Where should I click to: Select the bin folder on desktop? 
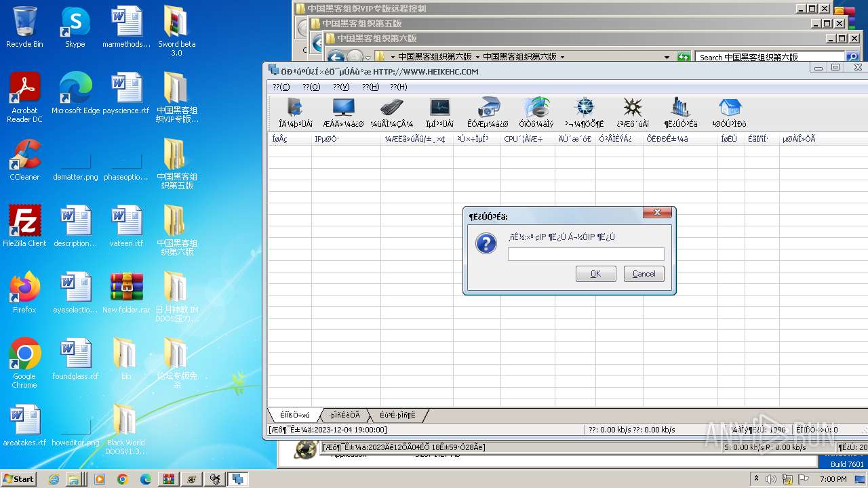(x=126, y=359)
